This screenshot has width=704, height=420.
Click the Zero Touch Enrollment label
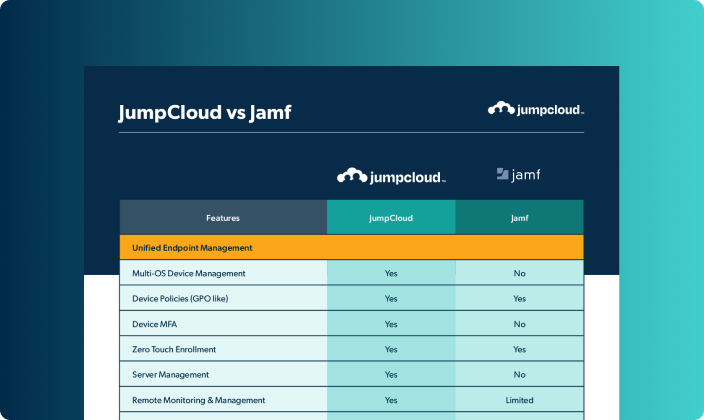point(174,349)
